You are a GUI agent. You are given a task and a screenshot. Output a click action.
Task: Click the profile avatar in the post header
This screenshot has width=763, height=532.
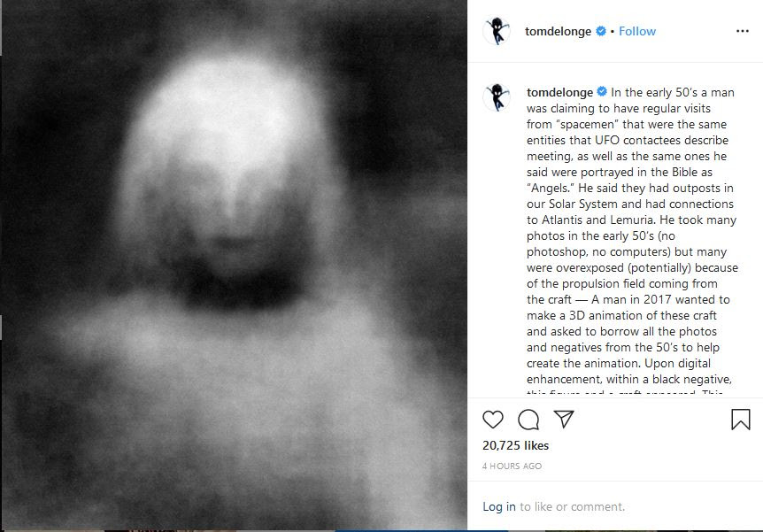[x=497, y=31]
